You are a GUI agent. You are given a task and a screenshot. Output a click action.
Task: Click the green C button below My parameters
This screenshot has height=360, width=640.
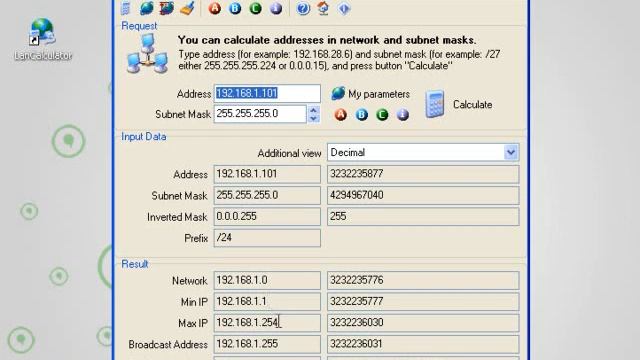pyautogui.click(x=382, y=115)
